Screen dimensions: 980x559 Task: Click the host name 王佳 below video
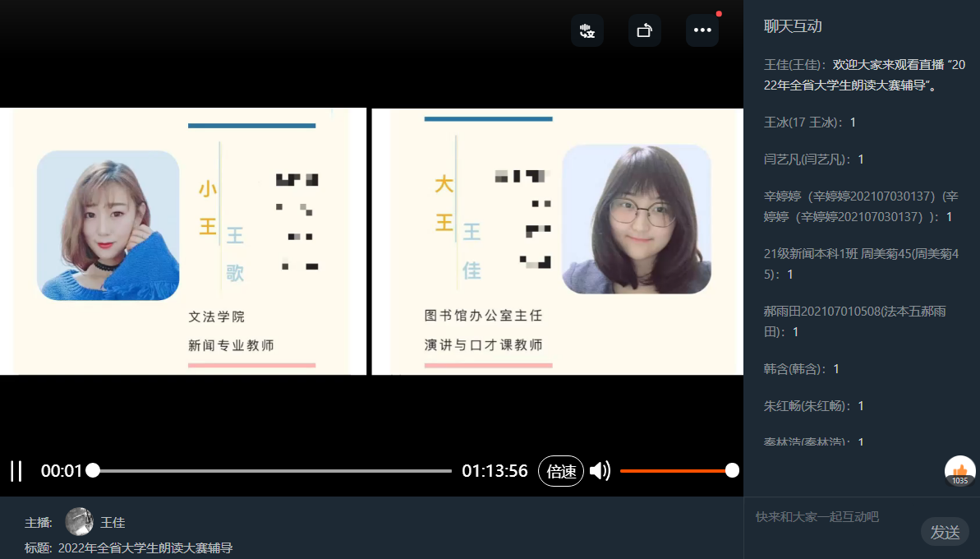[113, 523]
